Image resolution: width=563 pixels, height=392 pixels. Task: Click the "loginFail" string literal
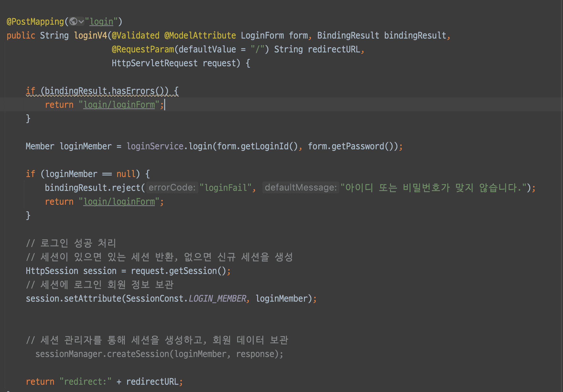point(226,188)
